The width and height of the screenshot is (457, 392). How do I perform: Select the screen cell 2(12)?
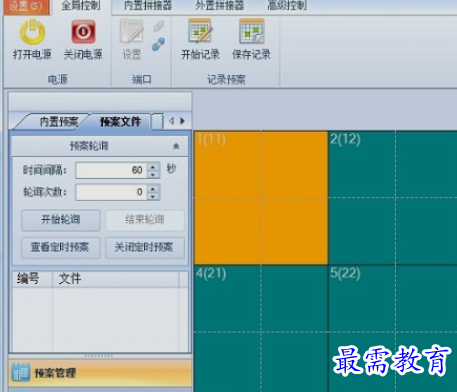point(393,197)
